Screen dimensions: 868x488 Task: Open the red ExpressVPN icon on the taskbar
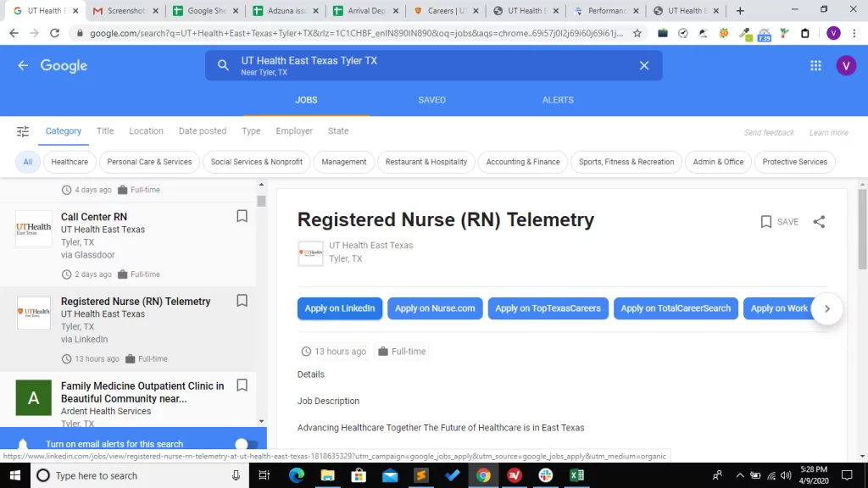[515, 475]
